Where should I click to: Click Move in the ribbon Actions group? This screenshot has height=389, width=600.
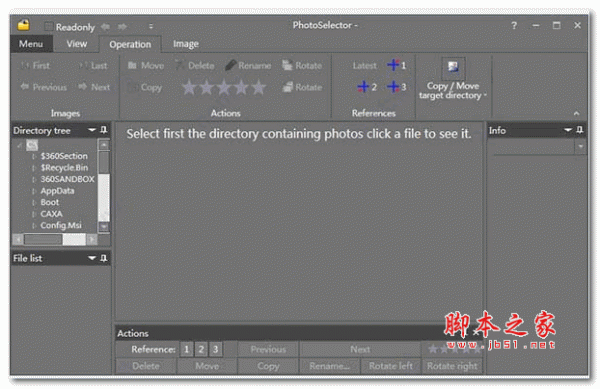pos(146,65)
